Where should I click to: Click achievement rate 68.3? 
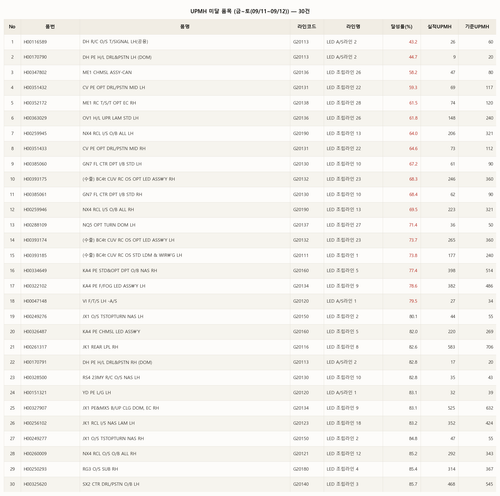pos(413,179)
